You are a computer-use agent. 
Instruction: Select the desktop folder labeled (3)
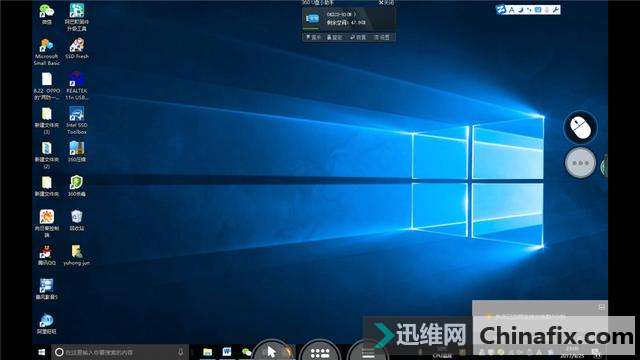point(47,120)
